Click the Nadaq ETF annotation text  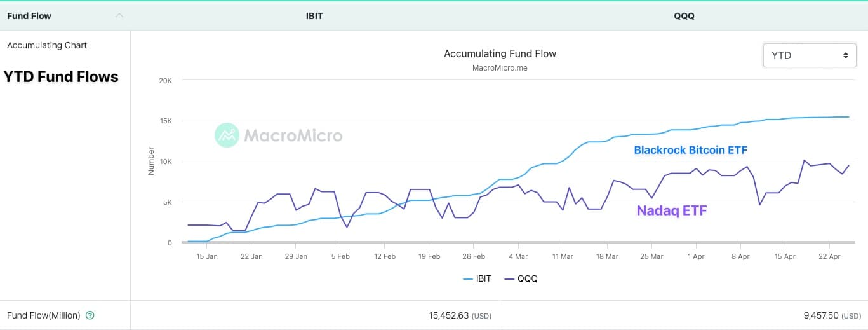pos(672,211)
